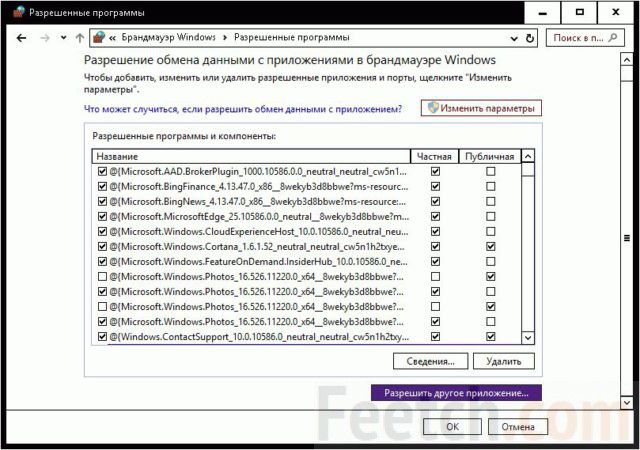Screen dimensions: 640x450
Task: Open recent locations dropdown arrow
Action: [x=63, y=38]
